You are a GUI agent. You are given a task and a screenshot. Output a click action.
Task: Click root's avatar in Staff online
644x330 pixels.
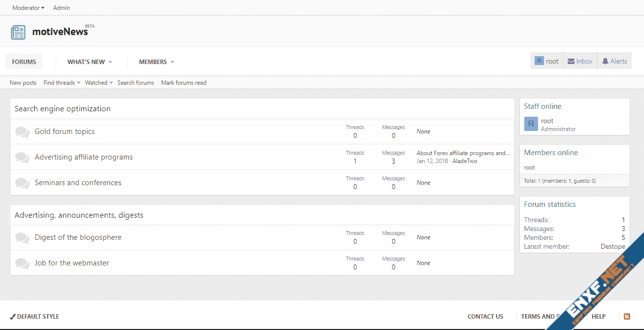(531, 124)
